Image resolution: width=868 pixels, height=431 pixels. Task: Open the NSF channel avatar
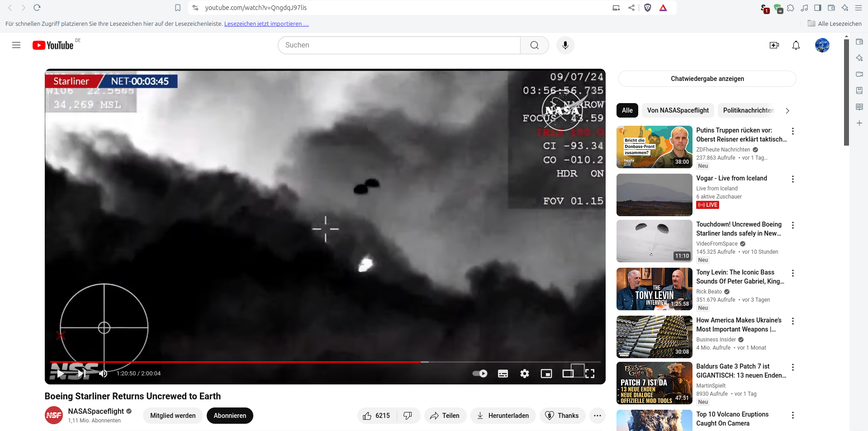(54, 415)
